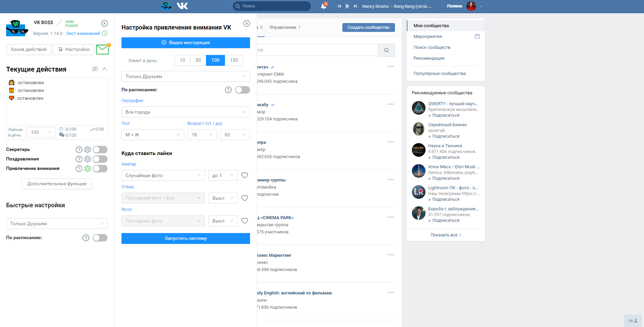This screenshot has width=644, height=327.
Task: Play the Nancy Sinatra track
Action: click(x=347, y=6)
